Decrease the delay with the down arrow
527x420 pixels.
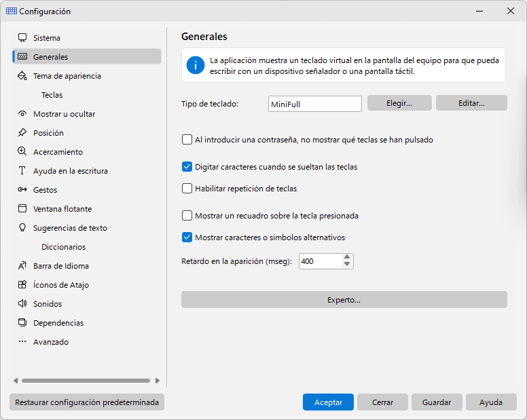click(347, 265)
